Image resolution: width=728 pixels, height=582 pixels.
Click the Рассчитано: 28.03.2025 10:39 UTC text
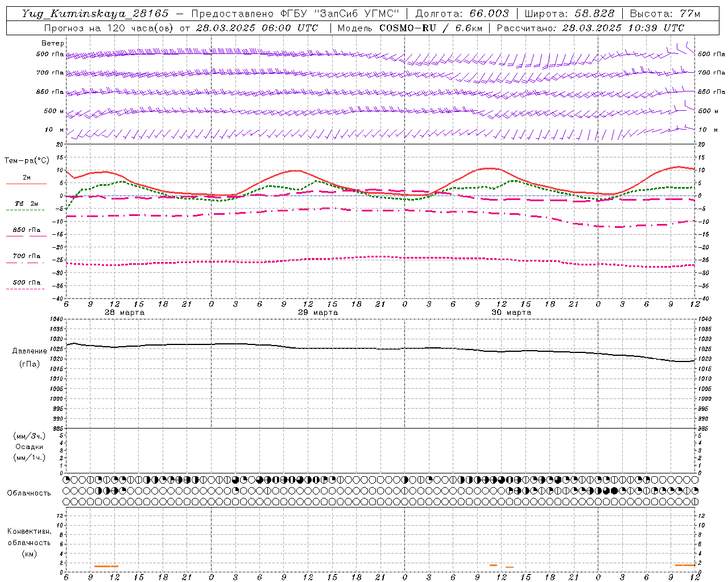[x=590, y=28]
